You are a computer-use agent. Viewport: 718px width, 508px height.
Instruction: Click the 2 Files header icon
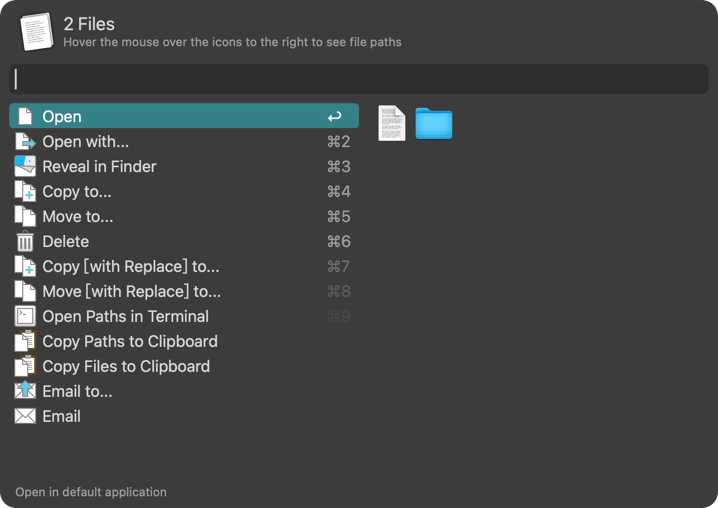(x=36, y=32)
